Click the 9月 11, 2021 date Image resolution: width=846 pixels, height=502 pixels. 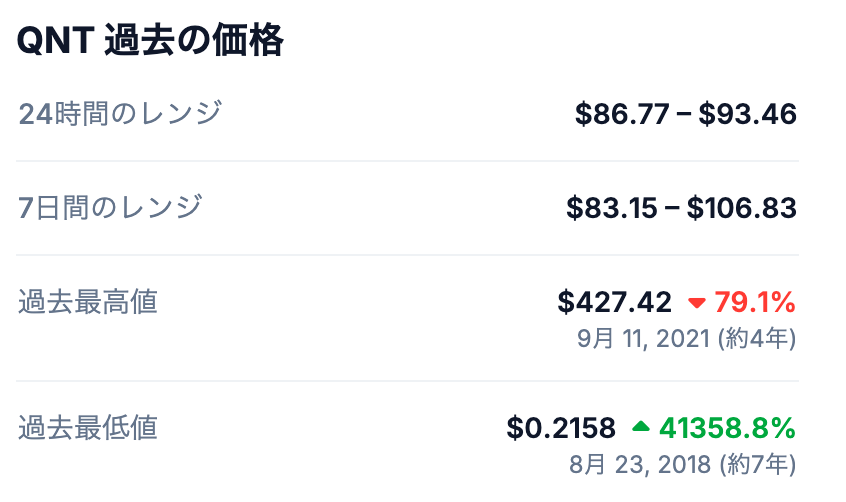point(643,339)
